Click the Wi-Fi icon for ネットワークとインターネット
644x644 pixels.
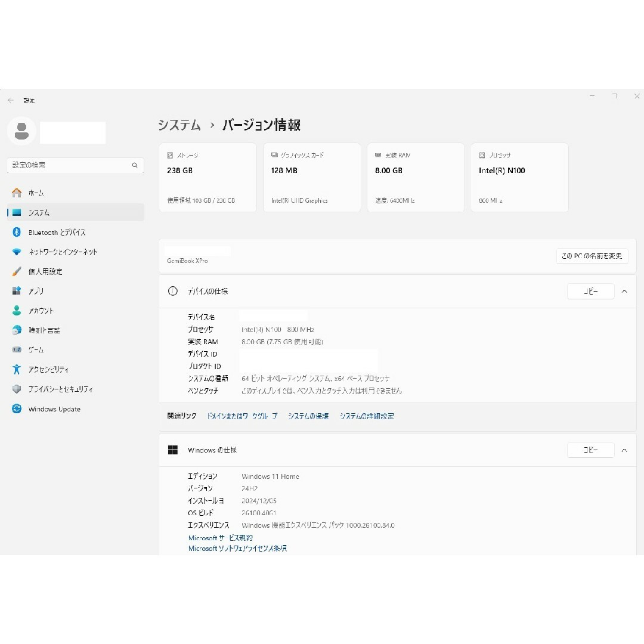[x=17, y=252]
